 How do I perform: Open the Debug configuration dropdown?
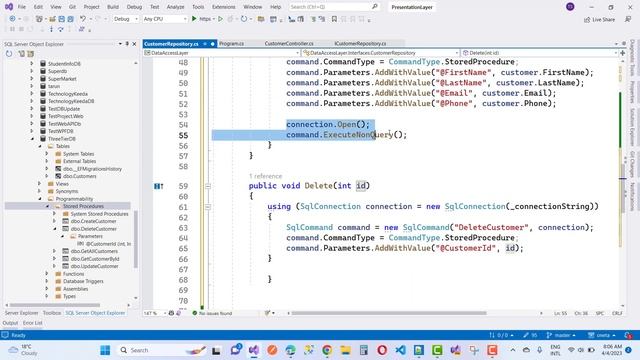click(126, 19)
